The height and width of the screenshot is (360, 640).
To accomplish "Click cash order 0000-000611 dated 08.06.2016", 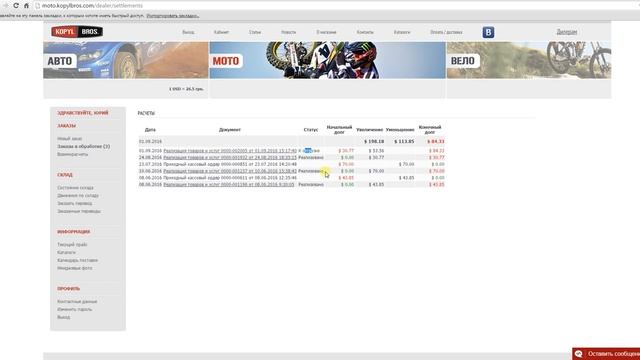I will click(230, 178).
